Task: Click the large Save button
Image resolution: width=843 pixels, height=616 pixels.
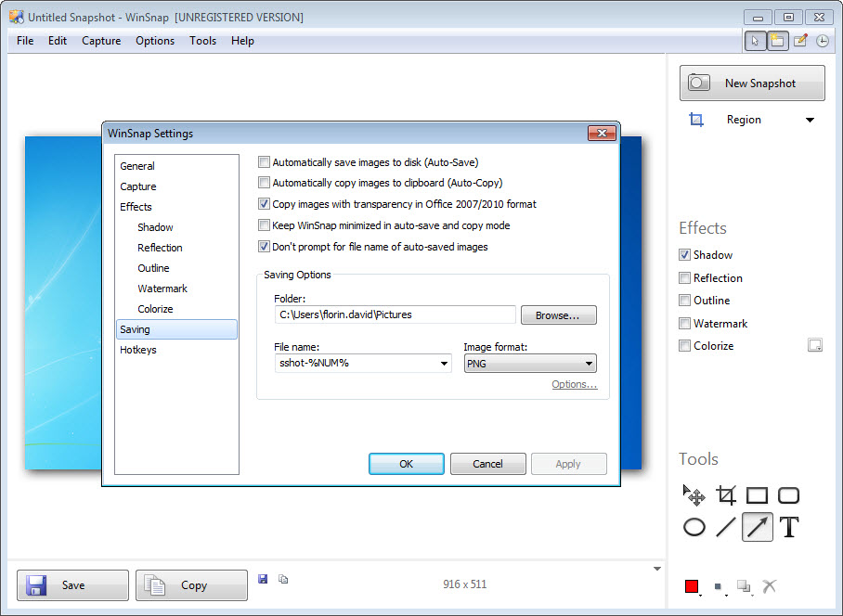Action: 72,585
